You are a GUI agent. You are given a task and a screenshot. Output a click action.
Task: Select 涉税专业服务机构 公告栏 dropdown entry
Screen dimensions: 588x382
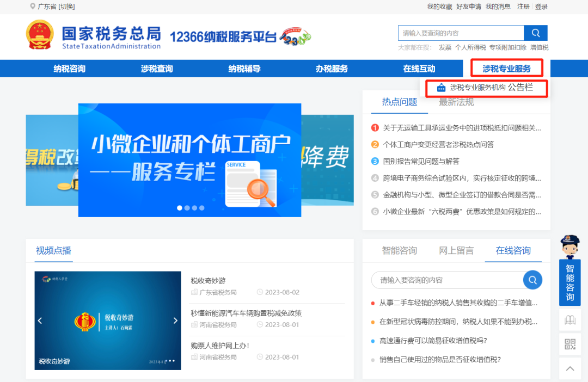486,88
